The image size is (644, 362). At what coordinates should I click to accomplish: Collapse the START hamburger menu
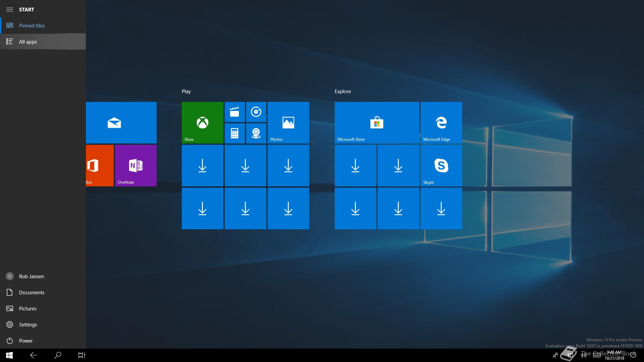point(10,9)
